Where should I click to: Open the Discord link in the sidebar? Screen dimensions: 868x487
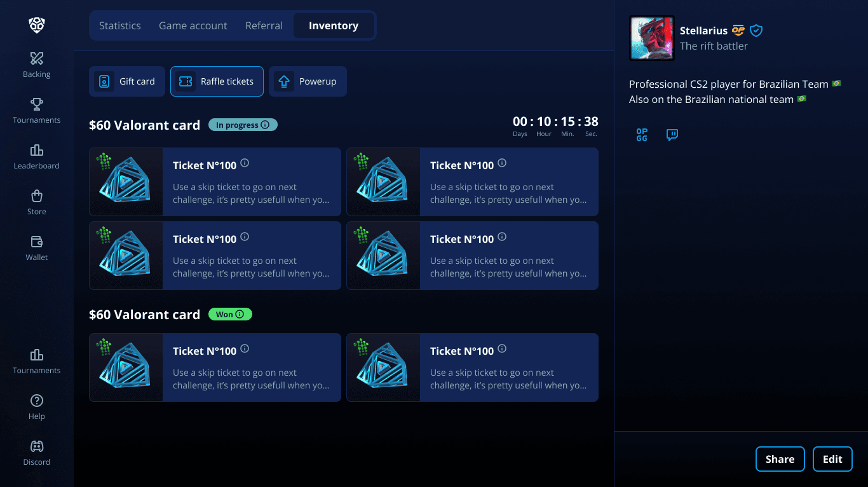point(37,453)
